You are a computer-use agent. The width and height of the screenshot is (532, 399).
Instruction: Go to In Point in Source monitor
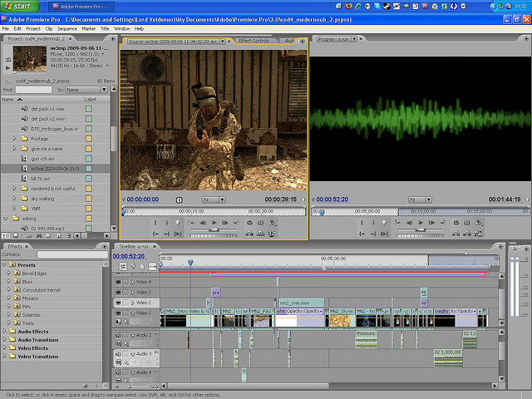tap(155, 234)
